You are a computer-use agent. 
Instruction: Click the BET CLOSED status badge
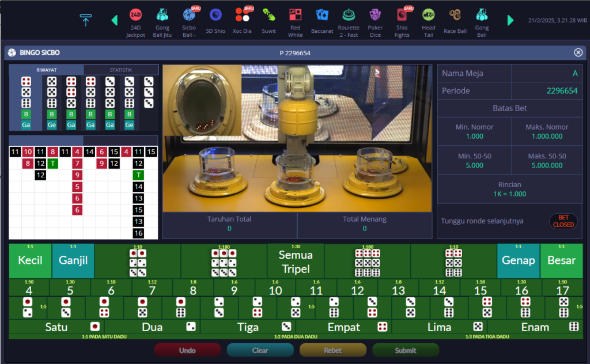(563, 221)
